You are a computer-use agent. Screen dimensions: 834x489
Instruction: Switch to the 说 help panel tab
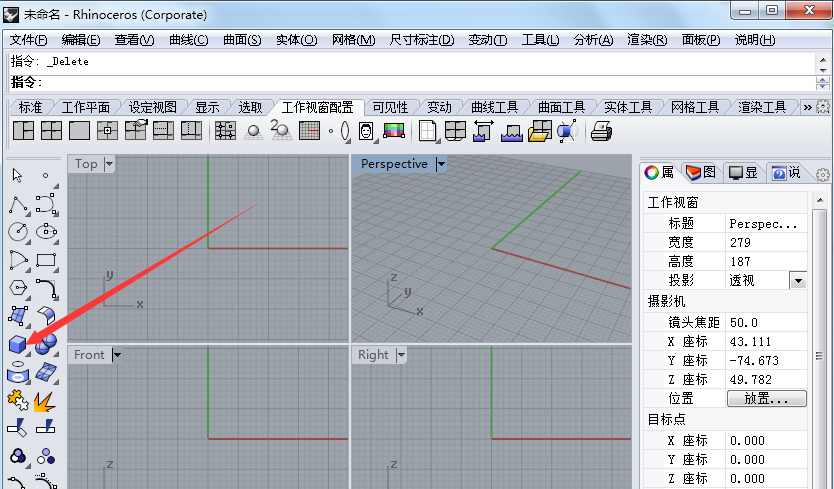pyautogui.click(x=786, y=172)
